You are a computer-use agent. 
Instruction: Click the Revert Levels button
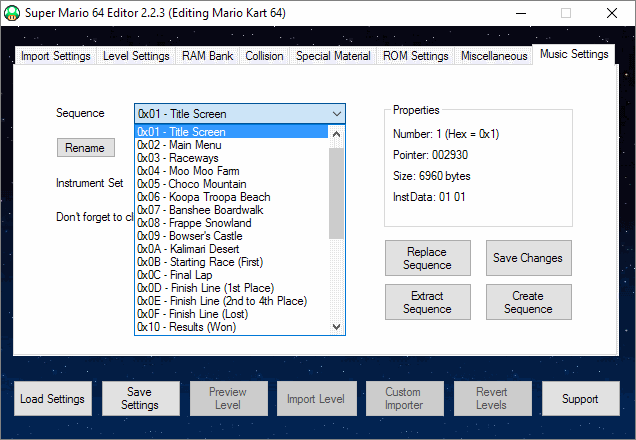pyautogui.click(x=492, y=399)
